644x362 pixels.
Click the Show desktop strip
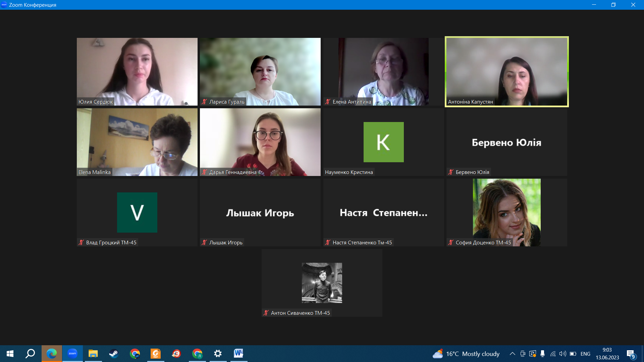tap(643, 354)
